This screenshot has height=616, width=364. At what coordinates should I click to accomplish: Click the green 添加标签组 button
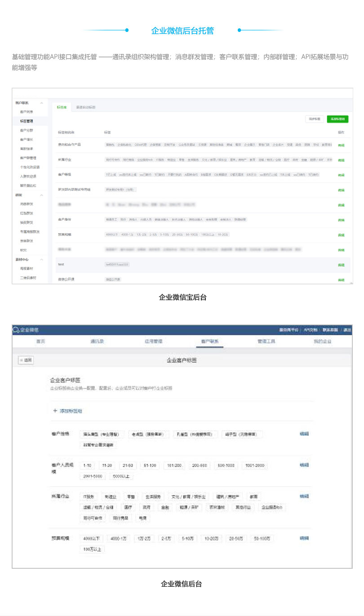pos(337,119)
